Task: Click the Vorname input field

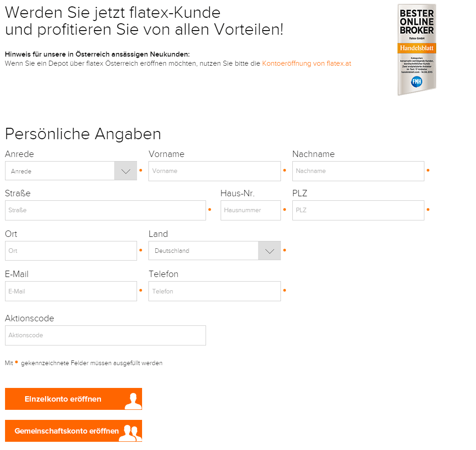Action: (215, 171)
